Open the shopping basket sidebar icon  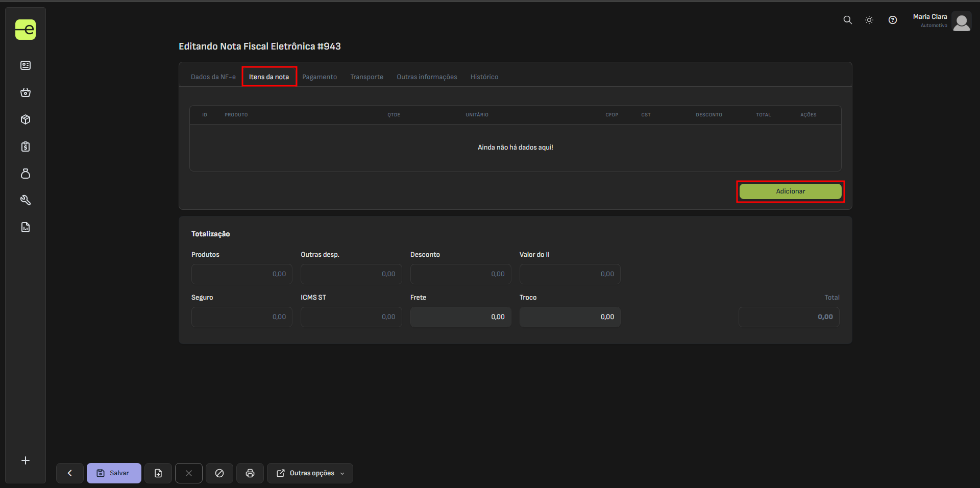26,92
